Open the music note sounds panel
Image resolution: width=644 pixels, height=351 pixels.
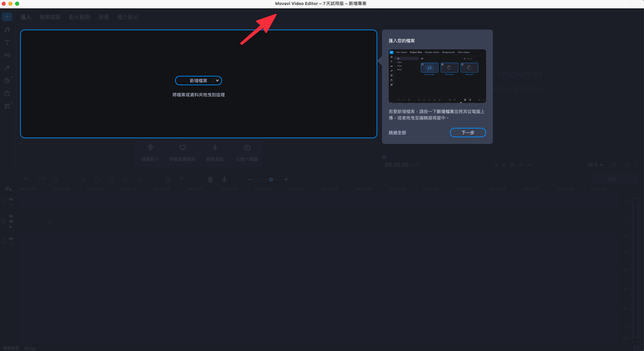(x=7, y=30)
